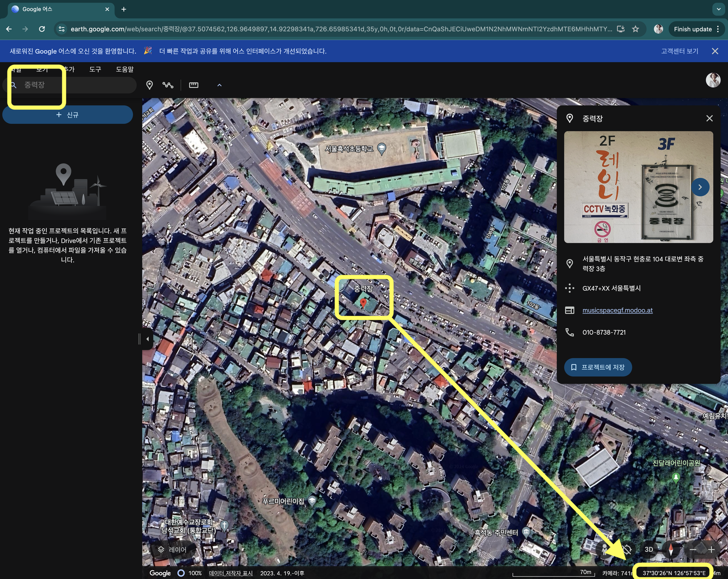Open the 도움말 menu

pos(125,69)
